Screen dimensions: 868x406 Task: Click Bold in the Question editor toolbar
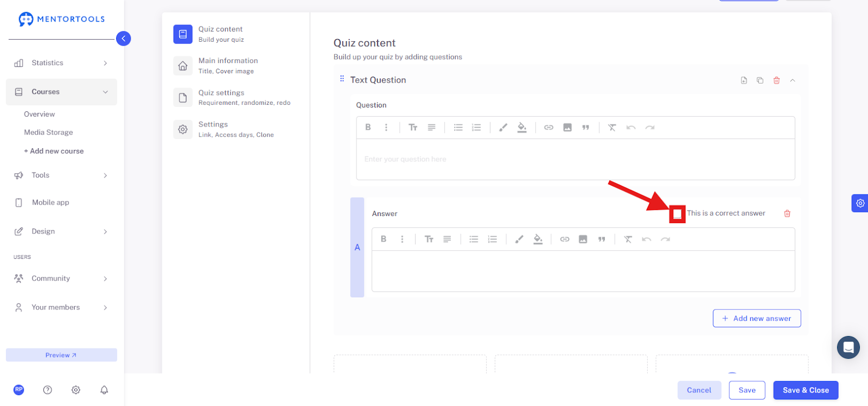point(368,128)
